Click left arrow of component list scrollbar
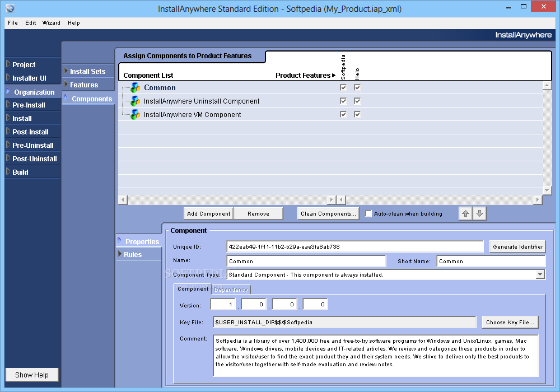Viewport: 560px width, 392px height. (x=123, y=199)
